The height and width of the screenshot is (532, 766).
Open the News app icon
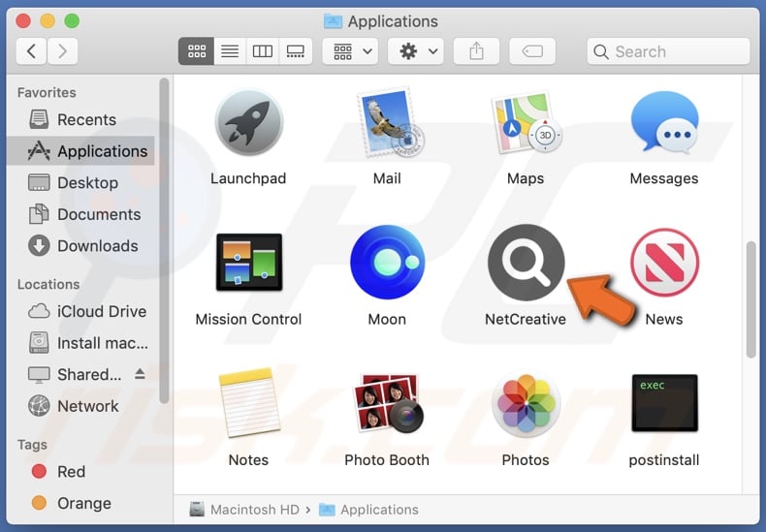coord(665,263)
